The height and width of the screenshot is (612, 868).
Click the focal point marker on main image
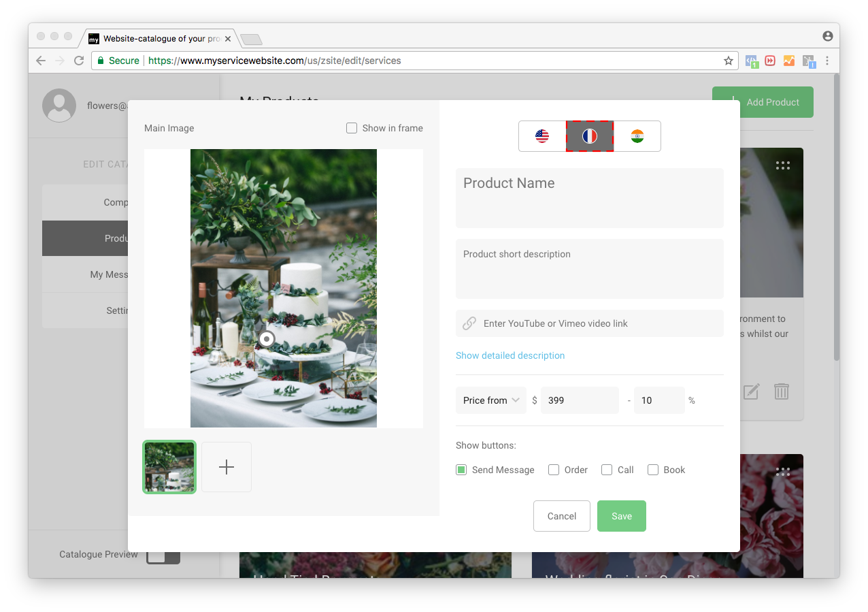(x=267, y=339)
